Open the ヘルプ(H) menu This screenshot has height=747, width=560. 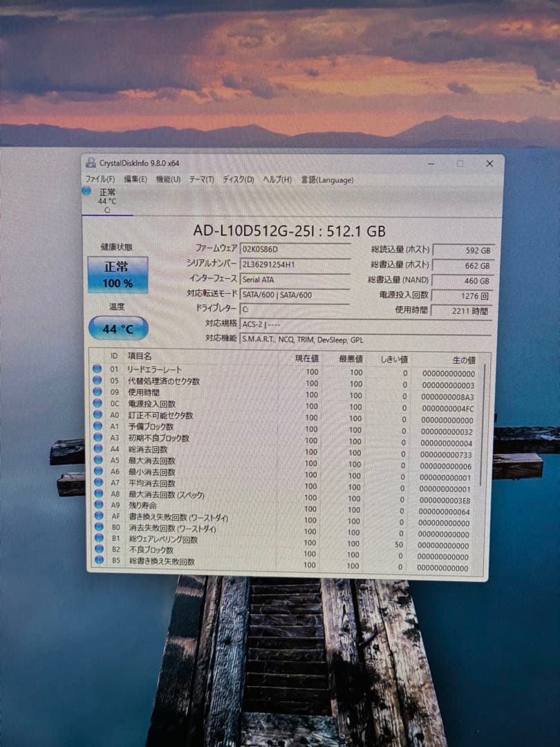click(277, 180)
